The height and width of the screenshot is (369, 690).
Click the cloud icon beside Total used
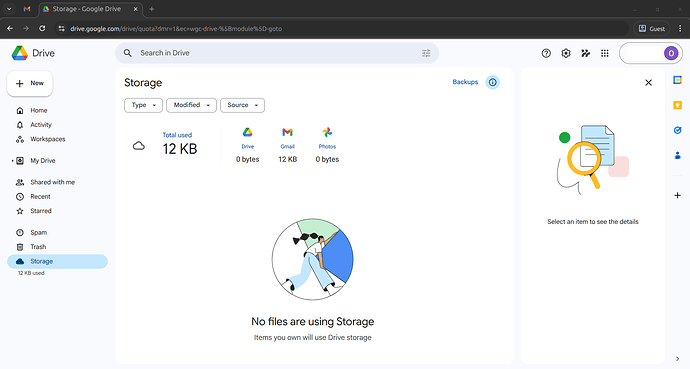coord(139,146)
